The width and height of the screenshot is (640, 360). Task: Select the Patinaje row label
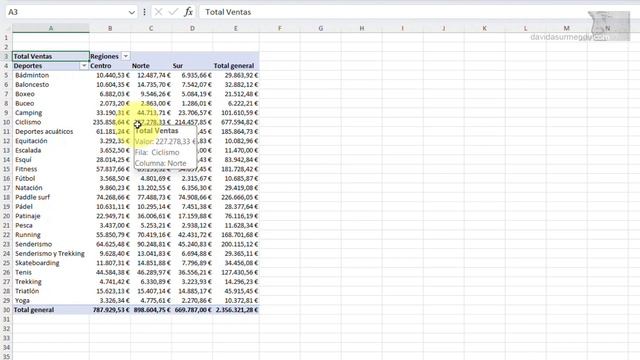pyautogui.click(x=28, y=216)
